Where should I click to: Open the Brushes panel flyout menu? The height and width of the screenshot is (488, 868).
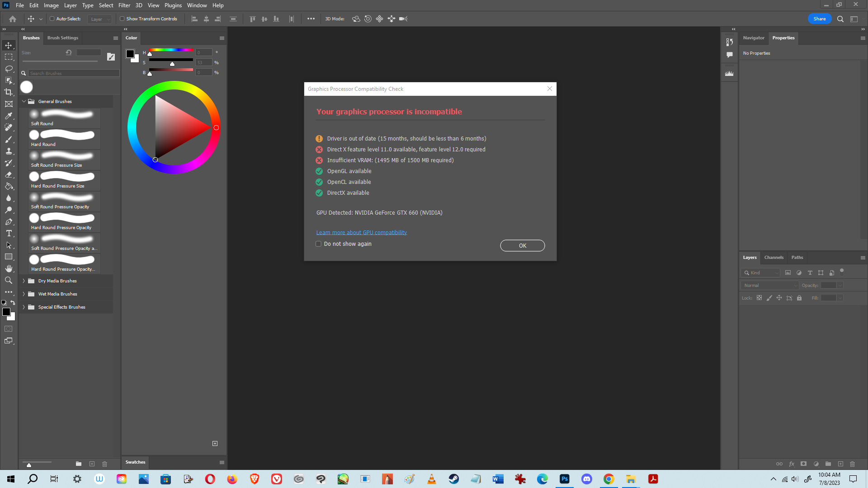pyautogui.click(x=116, y=38)
